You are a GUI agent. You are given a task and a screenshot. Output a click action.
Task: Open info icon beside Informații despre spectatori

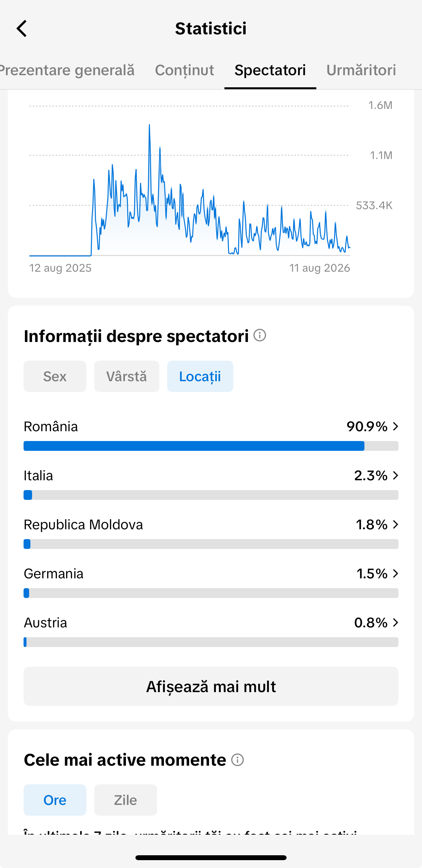coord(259,335)
